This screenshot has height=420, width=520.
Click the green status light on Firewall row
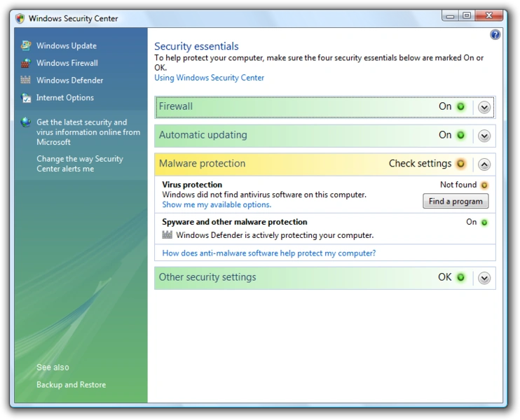(x=460, y=106)
